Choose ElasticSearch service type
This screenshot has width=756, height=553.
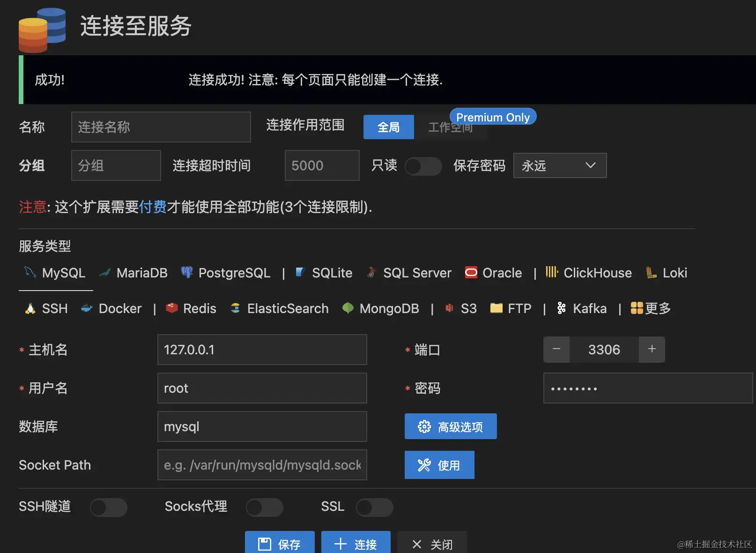click(280, 308)
